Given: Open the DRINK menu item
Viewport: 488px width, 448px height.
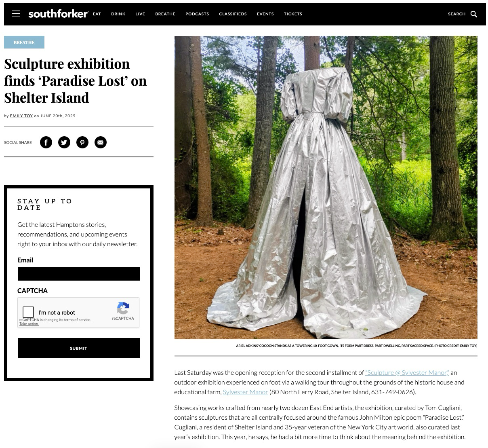Looking at the screenshot, I should point(118,14).
